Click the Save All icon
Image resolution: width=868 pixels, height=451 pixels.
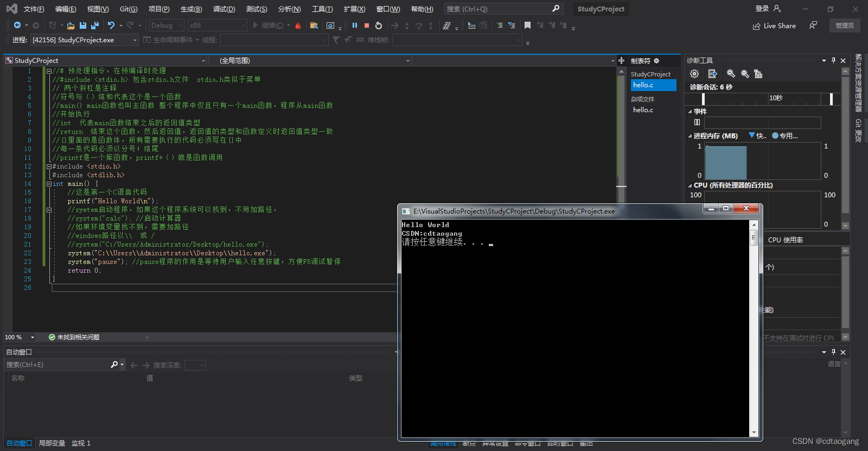(x=95, y=25)
